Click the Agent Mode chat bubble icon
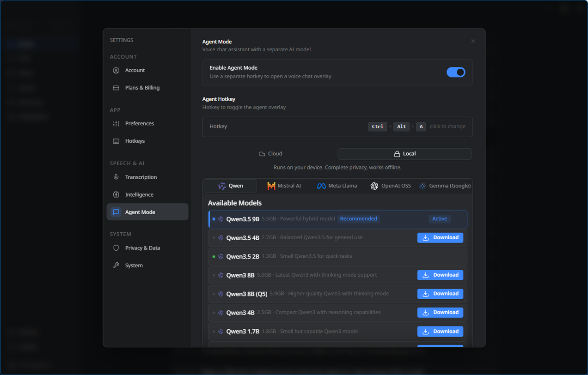The height and width of the screenshot is (375, 588). [x=116, y=212]
